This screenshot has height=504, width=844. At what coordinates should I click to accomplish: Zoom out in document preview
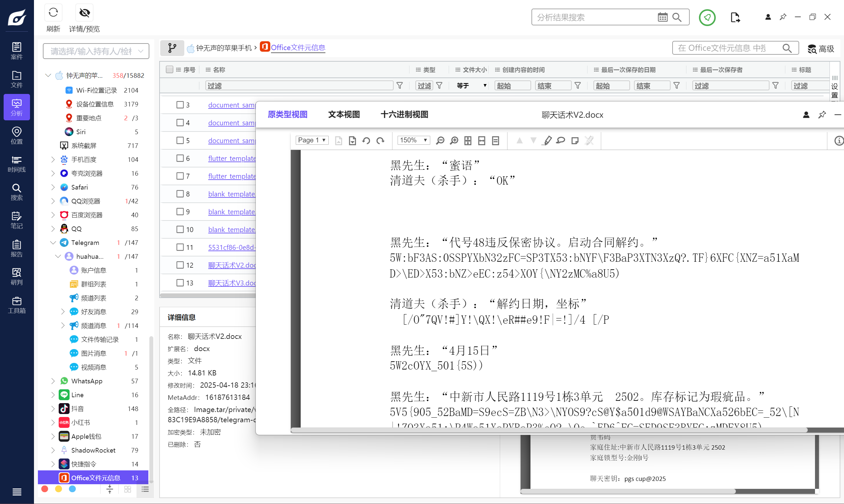[x=440, y=140]
